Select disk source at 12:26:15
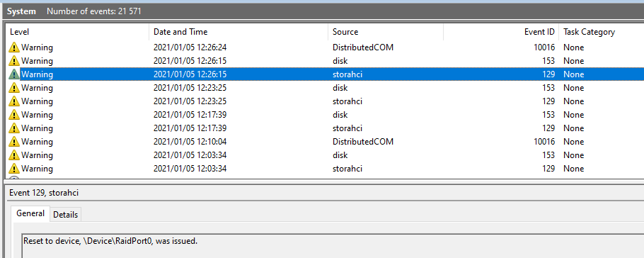Screen dimensions: 644x258 tap(340, 61)
